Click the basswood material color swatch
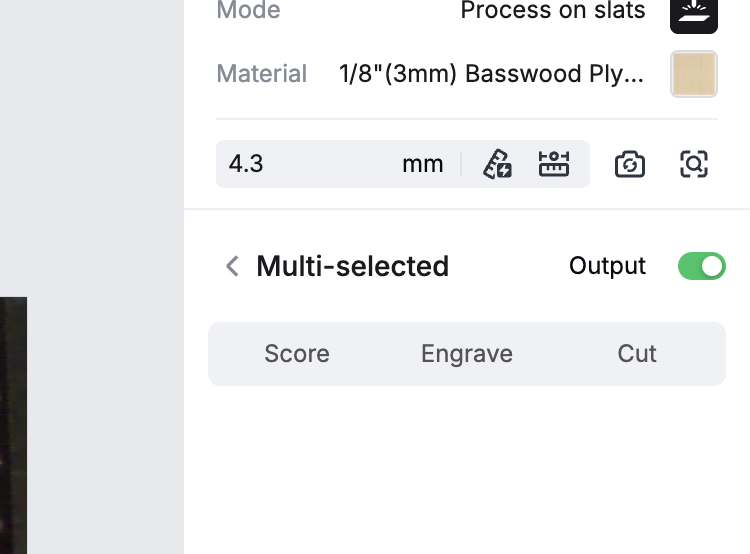The image size is (750, 554). click(694, 74)
